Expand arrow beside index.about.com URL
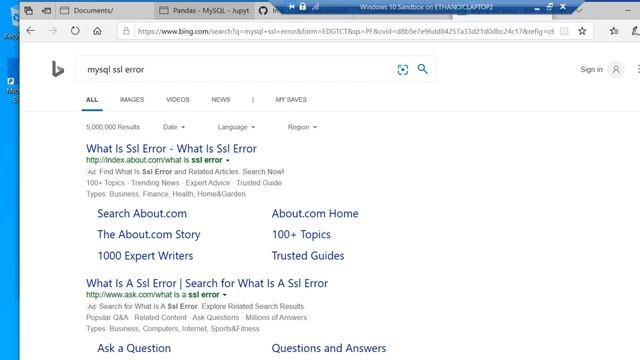The image size is (640, 360). point(227,160)
